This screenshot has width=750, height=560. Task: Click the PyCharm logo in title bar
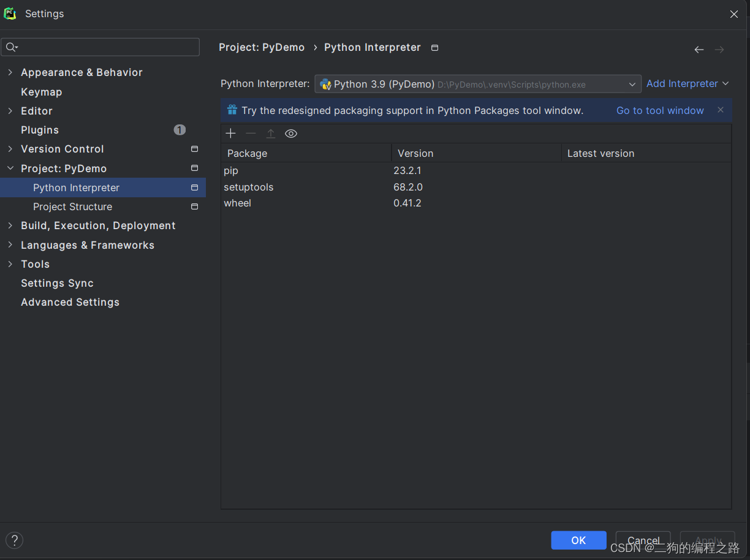tap(10, 13)
